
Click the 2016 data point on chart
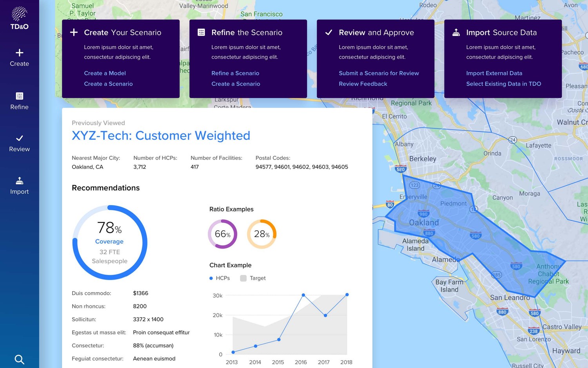point(303,295)
